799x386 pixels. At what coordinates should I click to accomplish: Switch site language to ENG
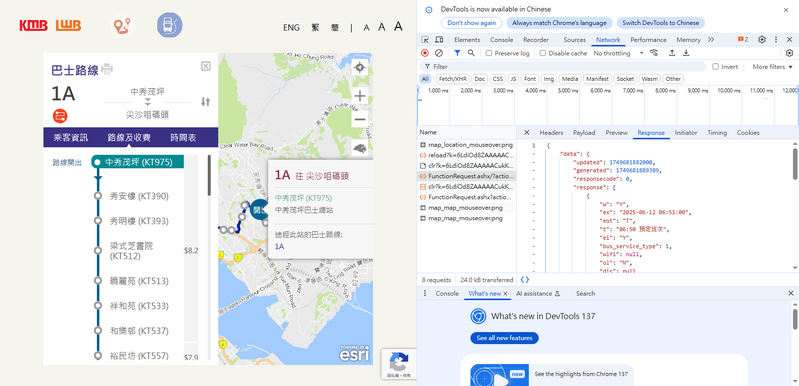tap(291, 27)
